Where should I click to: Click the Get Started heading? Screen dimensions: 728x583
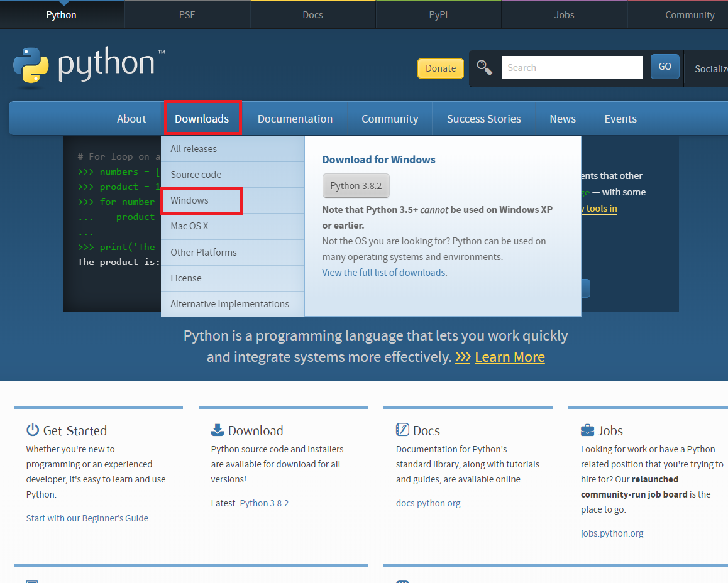click(75, 431)
